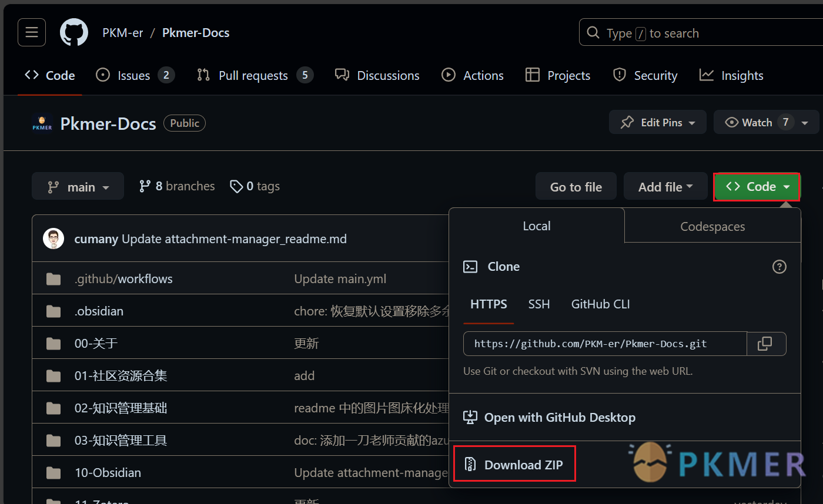This screenshot has width=823, height=504.
Task: Switch to the Codespaces tab
Action: point(712,226)
